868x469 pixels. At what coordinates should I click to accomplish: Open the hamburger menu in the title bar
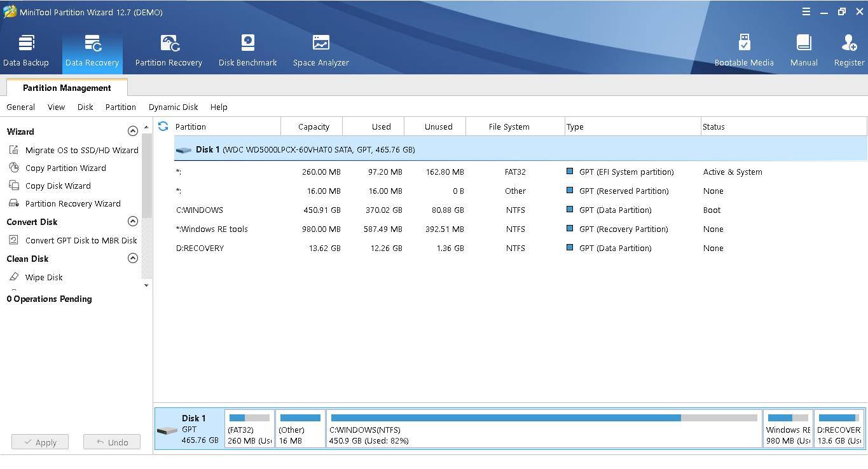click(806, 12)
